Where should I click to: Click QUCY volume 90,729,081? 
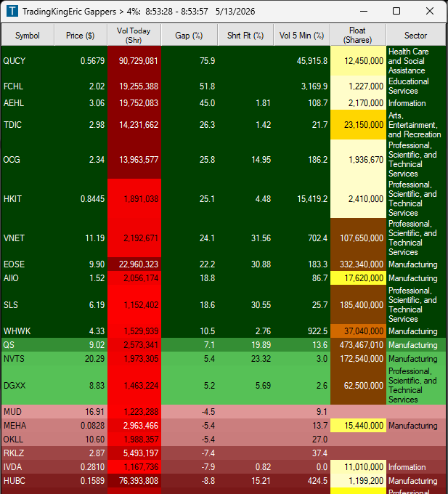[x=138, y=61]
